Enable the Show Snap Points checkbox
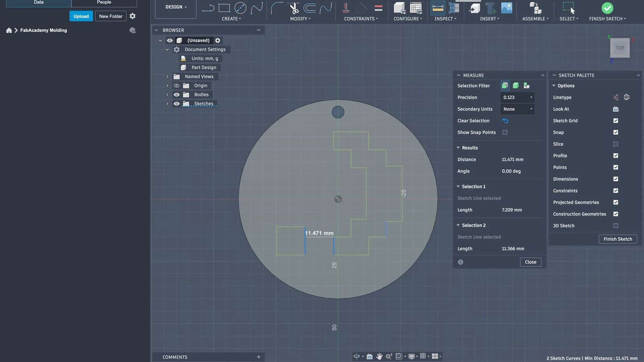This screenshot has width=644, height=362. point(505,132)
